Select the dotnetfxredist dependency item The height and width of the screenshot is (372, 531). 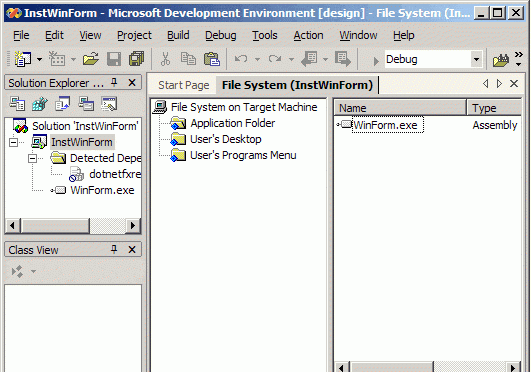(115, 174)
